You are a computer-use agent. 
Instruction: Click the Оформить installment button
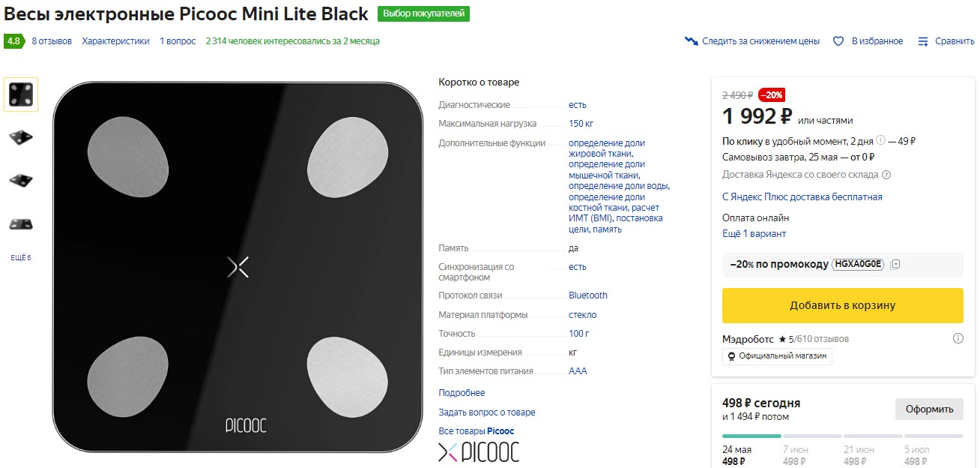pyautogui.click(x=929, y=409)
